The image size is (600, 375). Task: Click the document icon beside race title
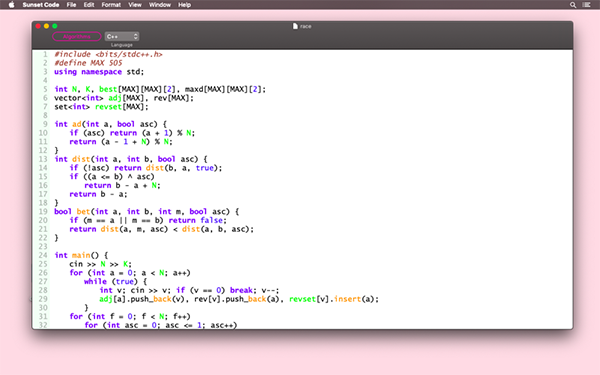coord(295,26)
